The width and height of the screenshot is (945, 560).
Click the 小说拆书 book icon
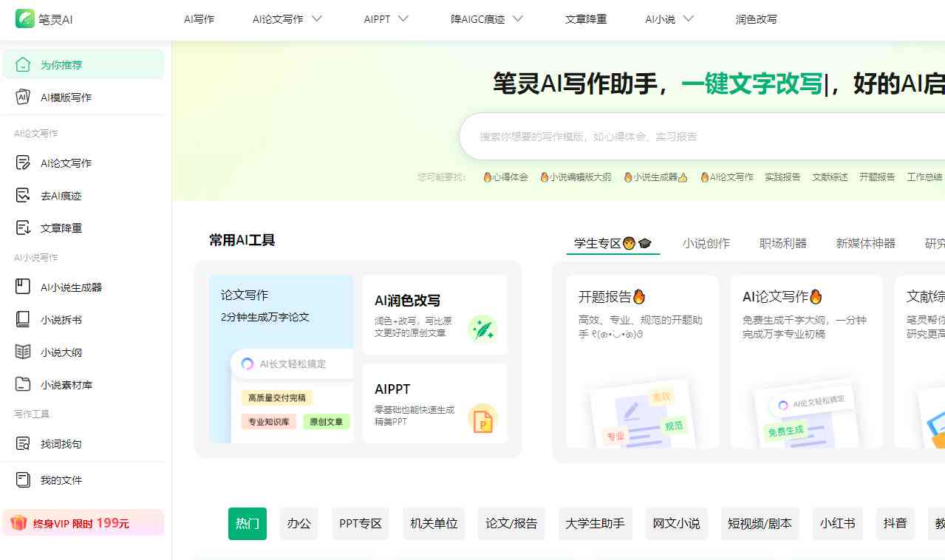coord(23,319)
